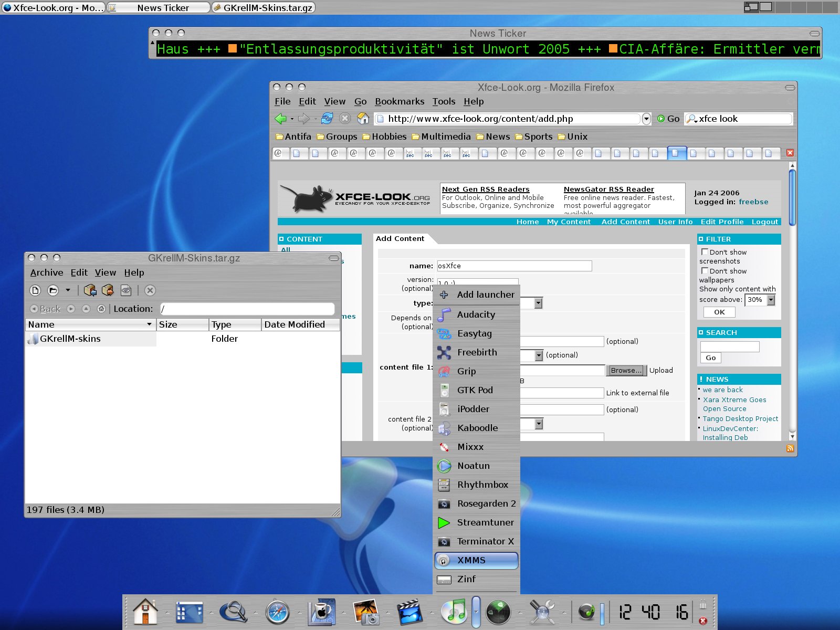Expand the Open archive recent-files arrow
This screenshot has height=630, width=840.
(68, 290)
